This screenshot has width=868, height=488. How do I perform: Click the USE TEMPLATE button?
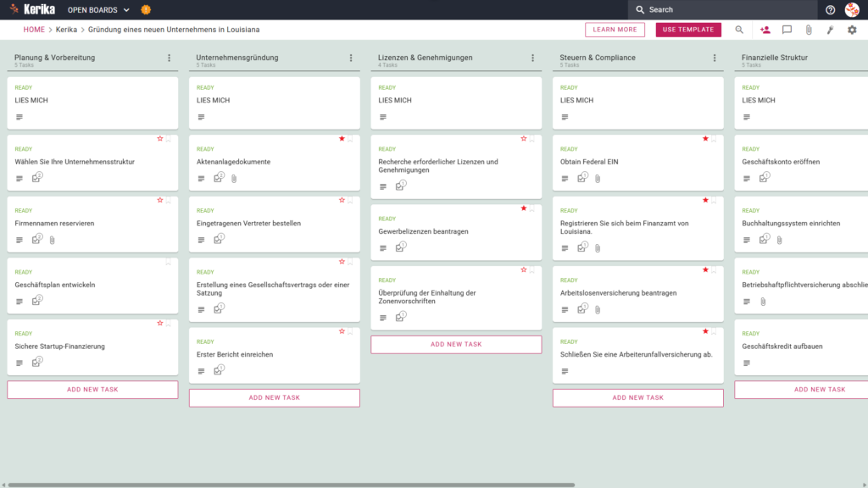coord(688,30)
